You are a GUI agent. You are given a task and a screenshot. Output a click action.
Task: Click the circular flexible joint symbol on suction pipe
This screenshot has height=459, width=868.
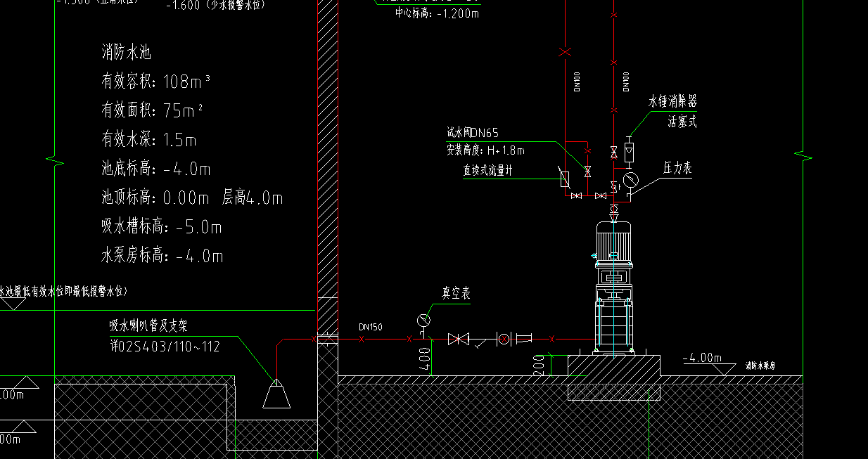[x=503, y=339]
